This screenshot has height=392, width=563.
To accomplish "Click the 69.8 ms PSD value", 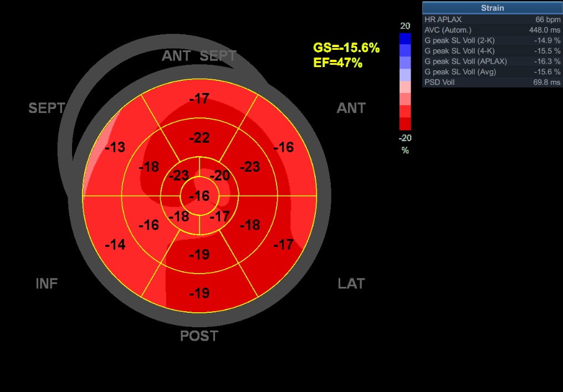I will pos(546,82).
